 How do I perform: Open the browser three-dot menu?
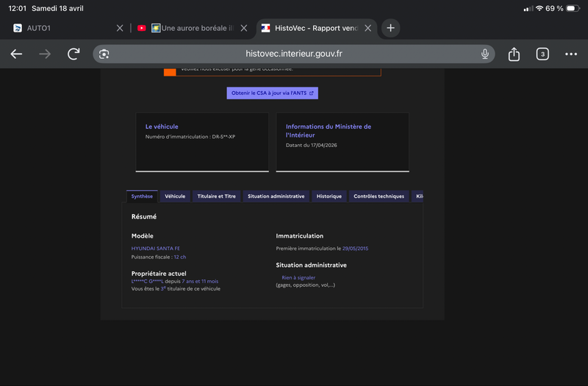[x=571, y=54]
